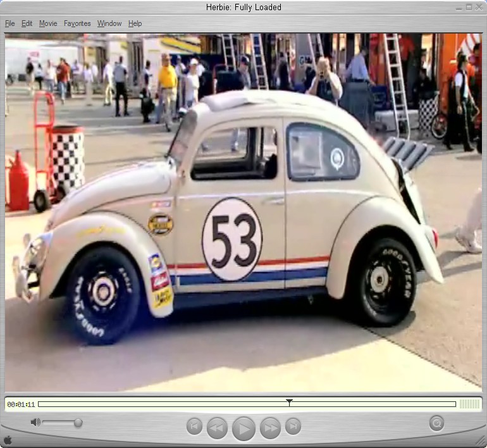487x448 pixels.
Task: Click the Apple logo icon
Action: click(x=8, y=440)
